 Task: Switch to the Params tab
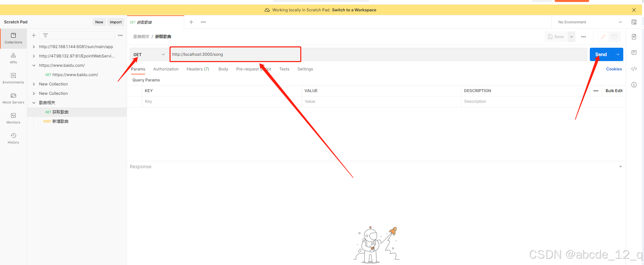[138, 69]
